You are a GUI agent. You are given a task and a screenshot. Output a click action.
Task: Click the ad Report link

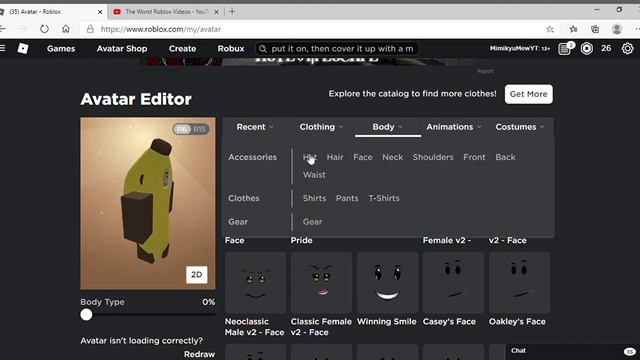coord(485,71)
